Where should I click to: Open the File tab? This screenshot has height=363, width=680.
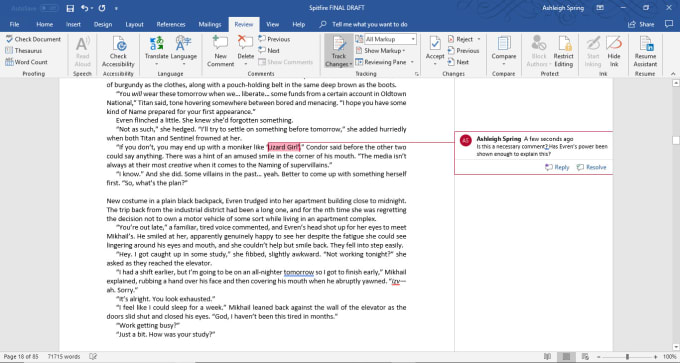click(14, 24)
